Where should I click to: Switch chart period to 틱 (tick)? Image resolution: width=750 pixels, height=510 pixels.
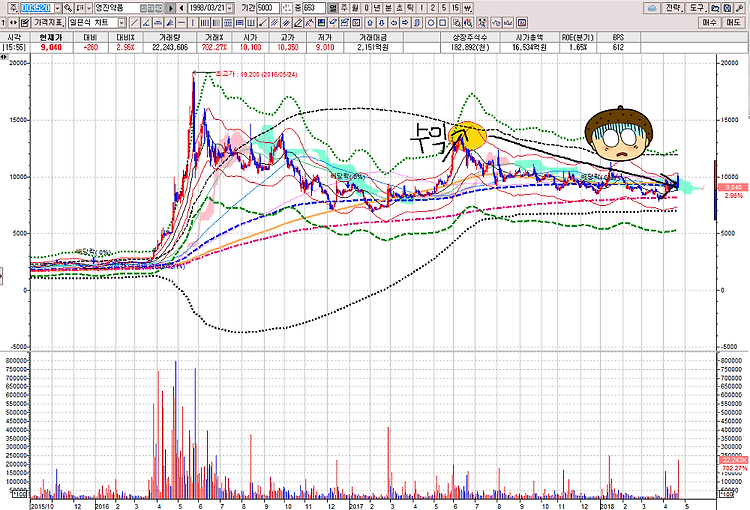point(410,8)
